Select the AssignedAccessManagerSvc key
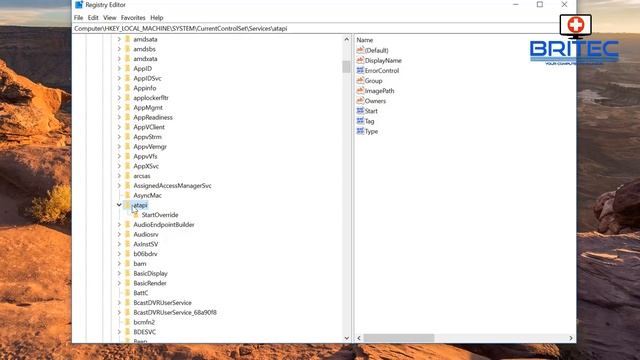The image size is (640, 360). [x=172, y=186]
